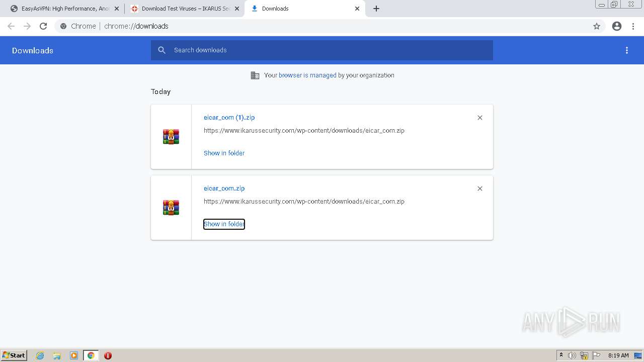Remove eicar_com.zip from the list
Viewport: 644px width, 362px height.
pyautogui.click(x=480, y=189)
